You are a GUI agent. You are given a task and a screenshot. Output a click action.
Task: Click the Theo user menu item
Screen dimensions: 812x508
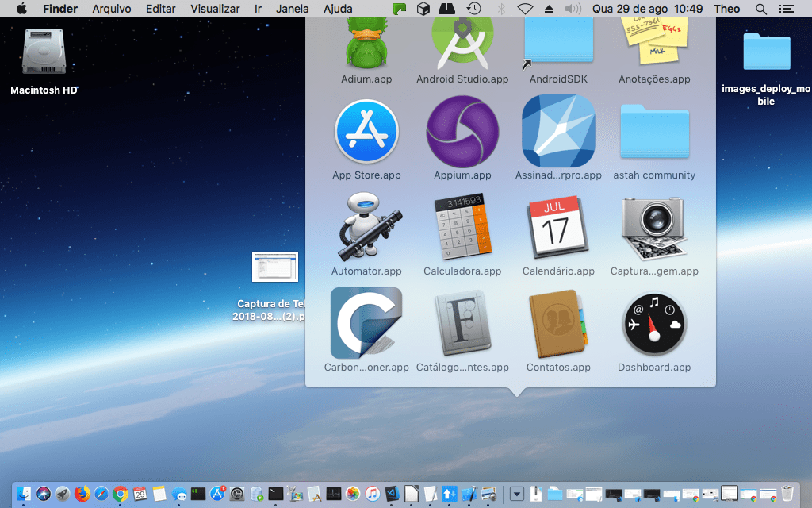tap(726, 9)
